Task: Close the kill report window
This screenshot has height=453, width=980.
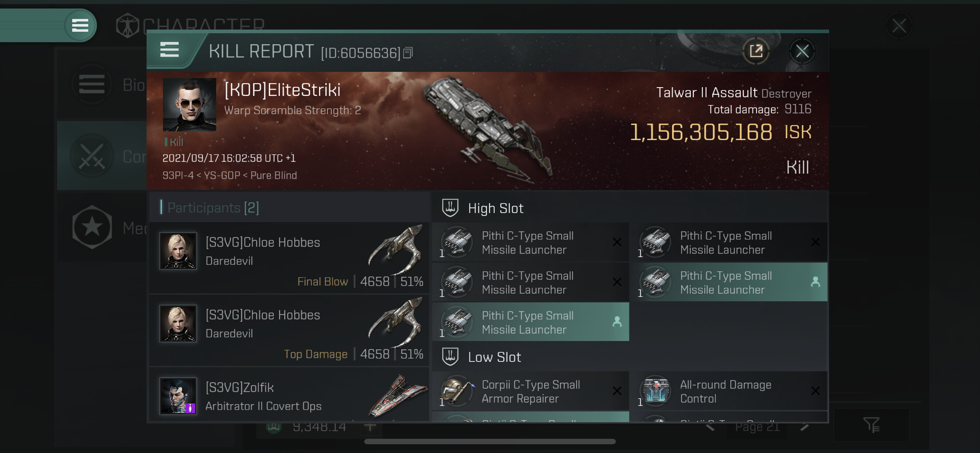Action: [802, 51]
